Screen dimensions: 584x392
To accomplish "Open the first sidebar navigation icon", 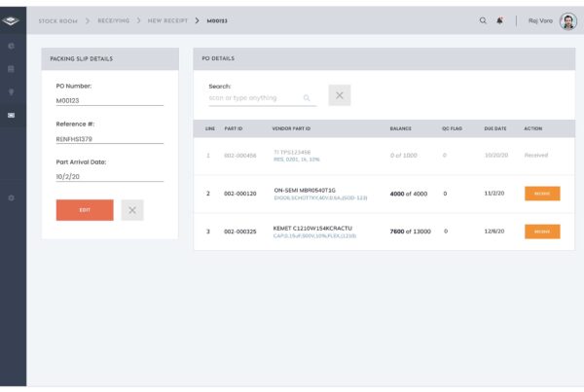I will point(12,46).
